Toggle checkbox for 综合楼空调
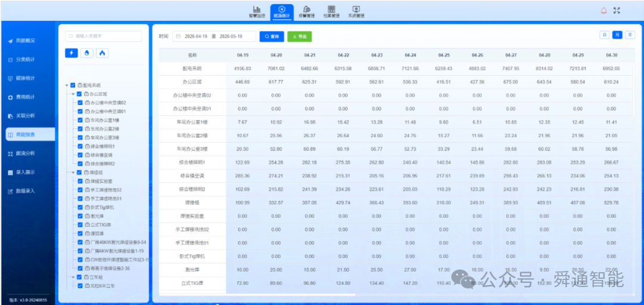The width and height of the screenshot is (644, 305). tap(80, 155)
